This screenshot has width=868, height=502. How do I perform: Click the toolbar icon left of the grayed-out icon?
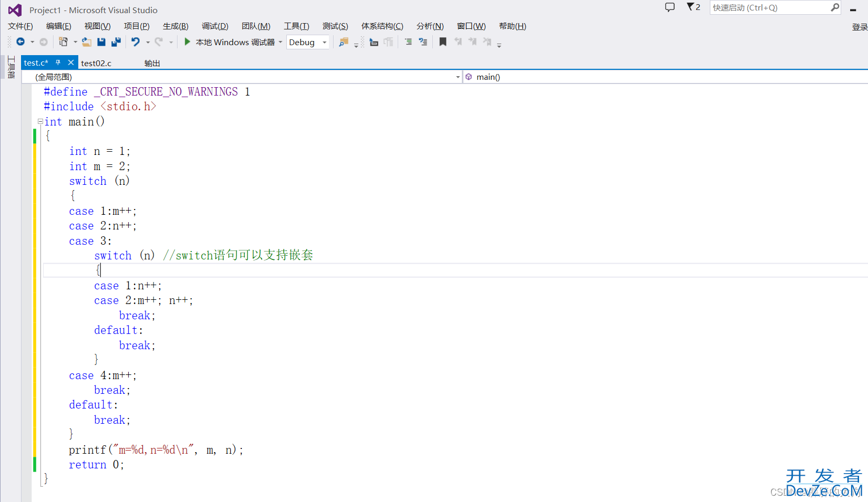click(x=374, y=42)
